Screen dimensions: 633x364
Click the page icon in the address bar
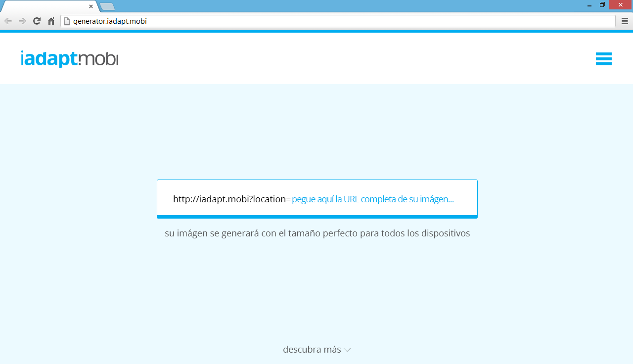coord(67,21)
